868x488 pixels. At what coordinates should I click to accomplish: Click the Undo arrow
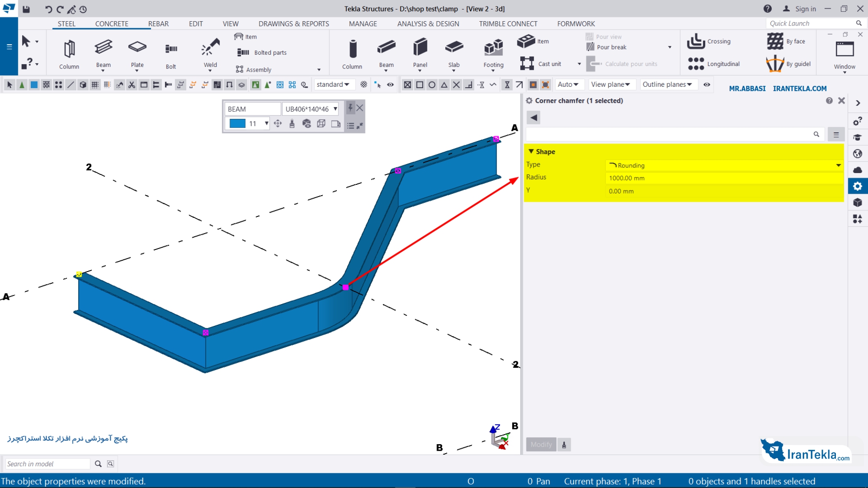coord(48,9)
